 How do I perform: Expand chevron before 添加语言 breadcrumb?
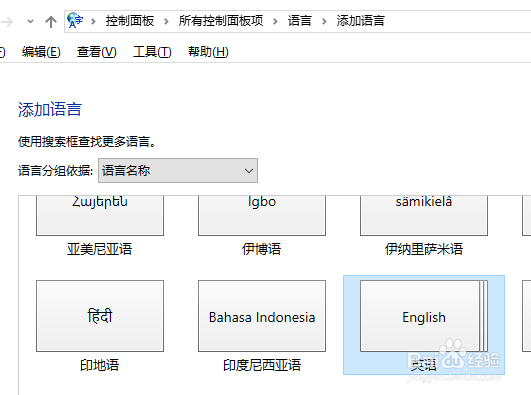pos(324,22)
